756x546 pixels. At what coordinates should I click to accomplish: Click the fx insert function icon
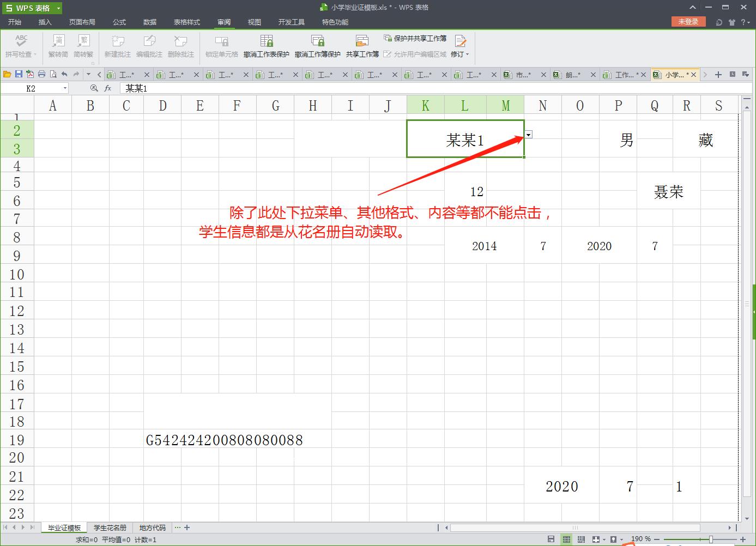pyautogui.click(x=108, y=88)
